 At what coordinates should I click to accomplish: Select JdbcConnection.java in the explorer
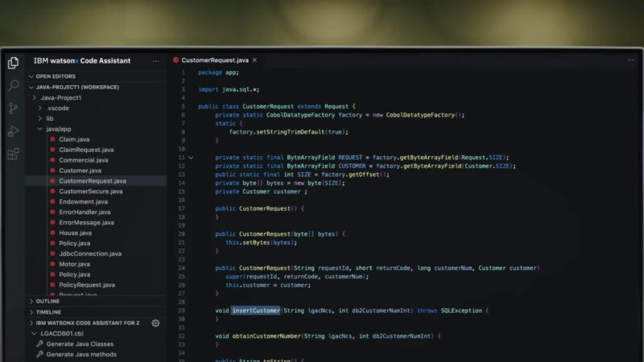click(x=89, y=253)
